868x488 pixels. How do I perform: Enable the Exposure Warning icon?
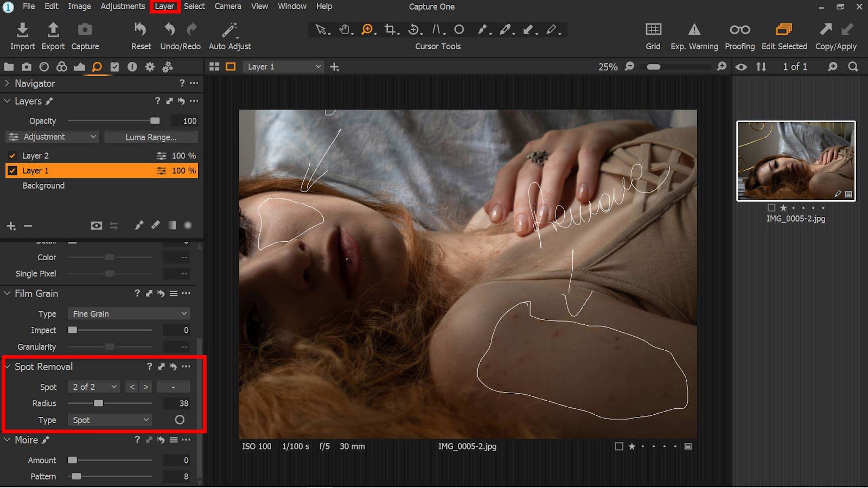point(694,29)
